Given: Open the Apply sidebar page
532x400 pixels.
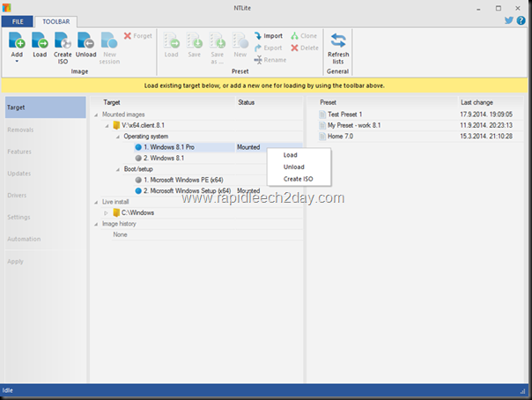Looking at the screenshot, I should 46,262.
